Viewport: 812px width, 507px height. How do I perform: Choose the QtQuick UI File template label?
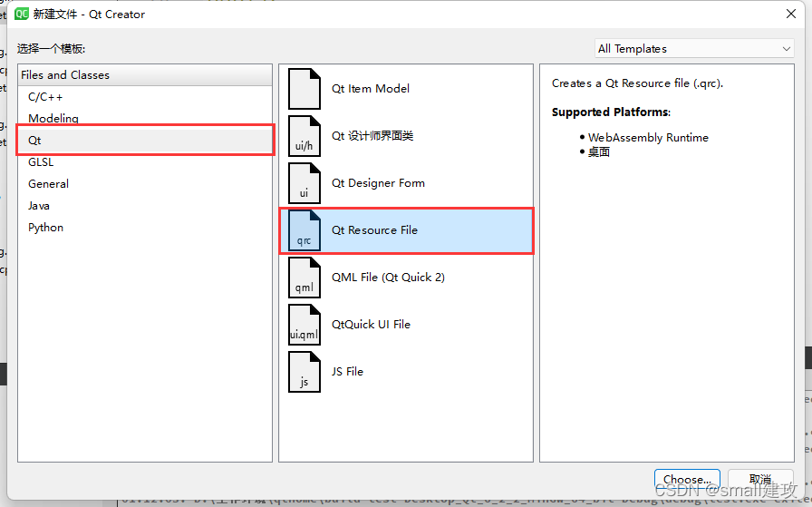tap(371, 325)
